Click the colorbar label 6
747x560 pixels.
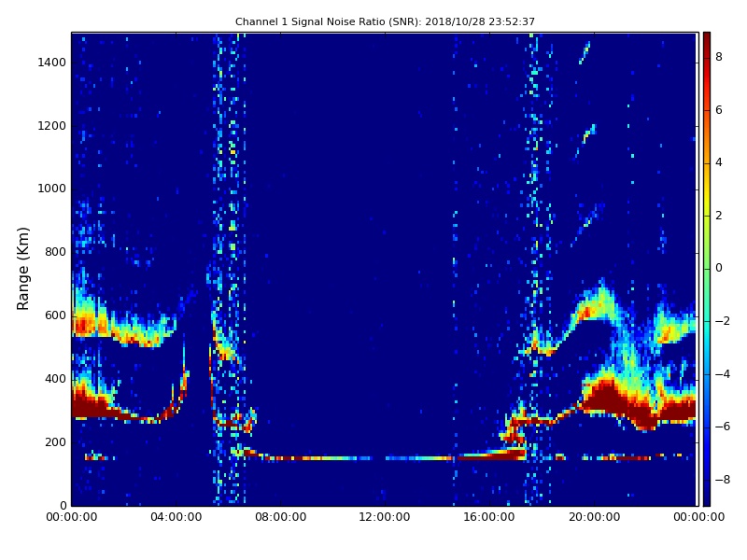(x=719, y=110)
